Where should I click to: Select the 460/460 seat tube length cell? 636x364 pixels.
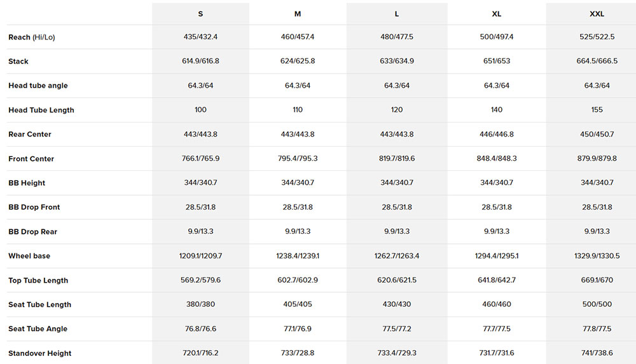pos(497,304)
